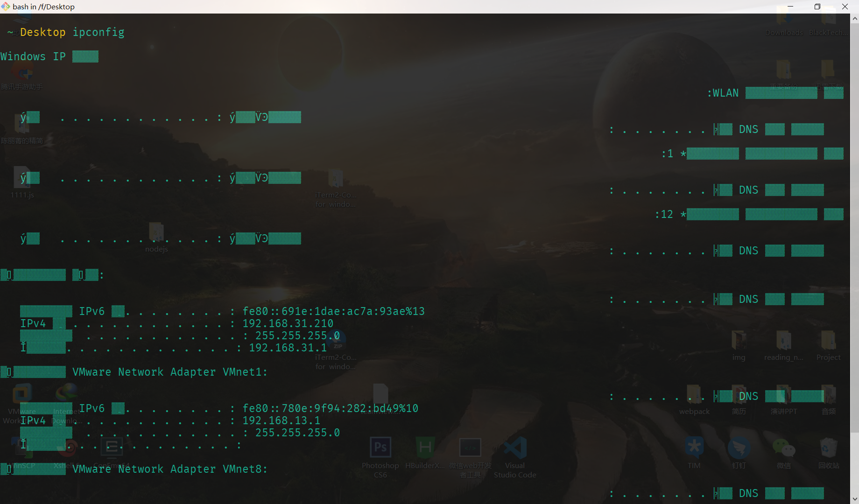The height and width of the screenshot is (504, 859).
Task: Click the scrollbar up arrow
Action: (855, 19)
